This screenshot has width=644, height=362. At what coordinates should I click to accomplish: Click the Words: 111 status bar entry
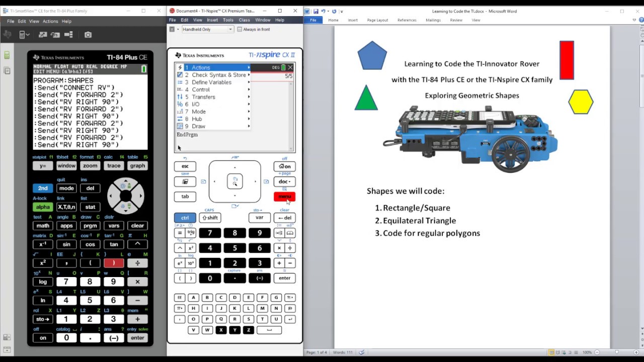342,352
